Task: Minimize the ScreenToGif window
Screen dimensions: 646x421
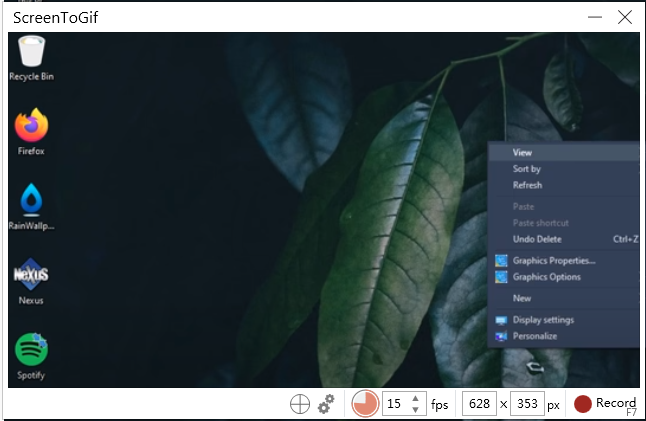Action: (x=595, y=17)
